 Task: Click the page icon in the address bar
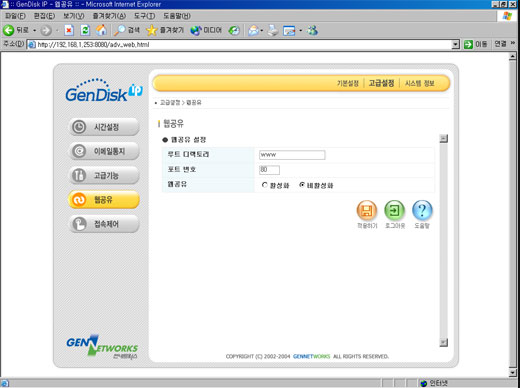tap(32, 45)
